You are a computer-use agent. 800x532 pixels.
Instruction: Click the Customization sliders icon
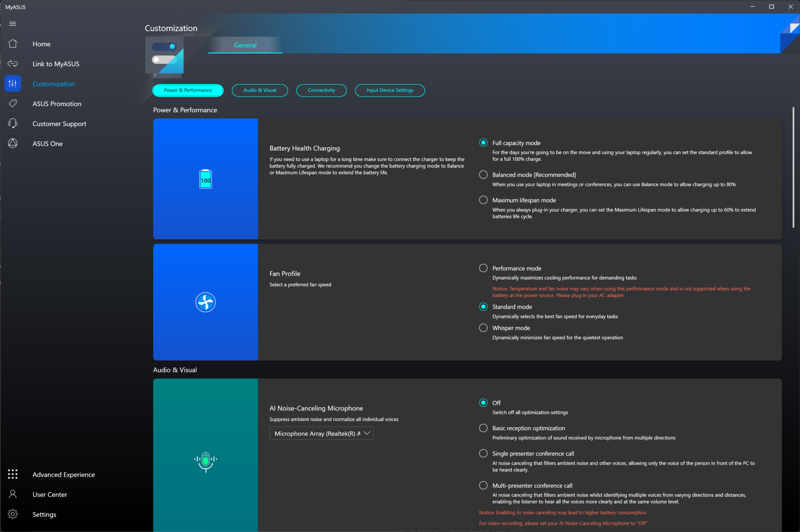point(12,83)
